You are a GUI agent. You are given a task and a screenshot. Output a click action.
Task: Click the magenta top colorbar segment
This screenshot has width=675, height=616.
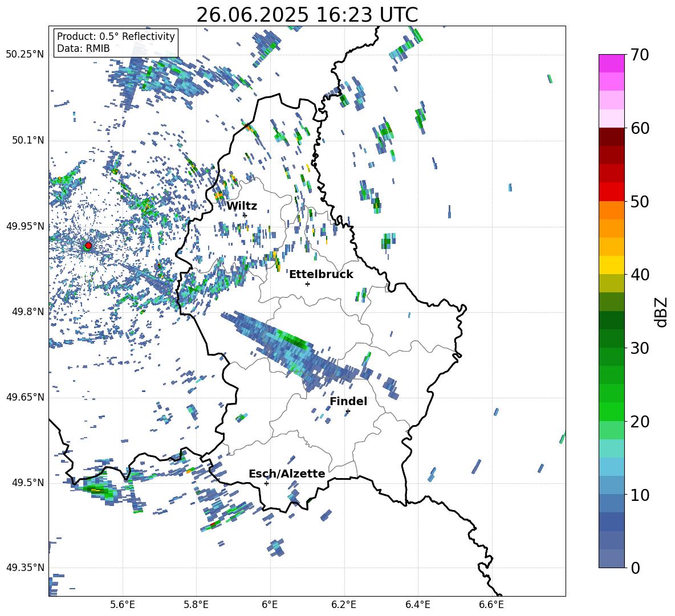point(611,63)
